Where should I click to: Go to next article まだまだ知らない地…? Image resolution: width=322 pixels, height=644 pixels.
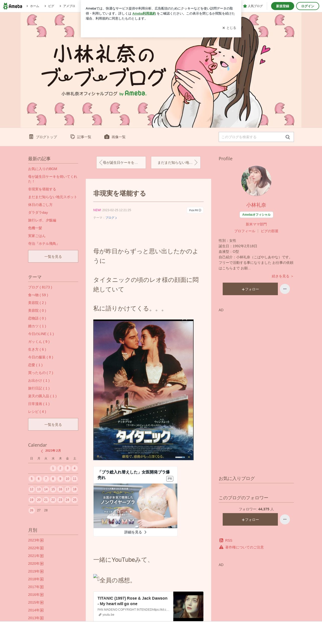click(176, 163)
